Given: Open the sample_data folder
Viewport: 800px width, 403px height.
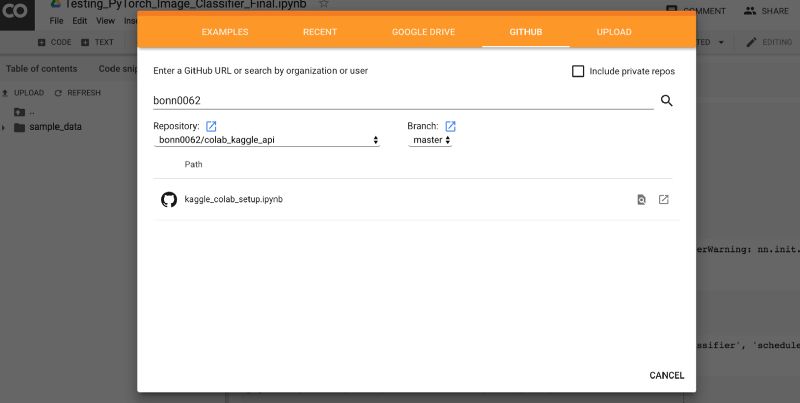Looking at the screenshot, I should coord(55,127).
